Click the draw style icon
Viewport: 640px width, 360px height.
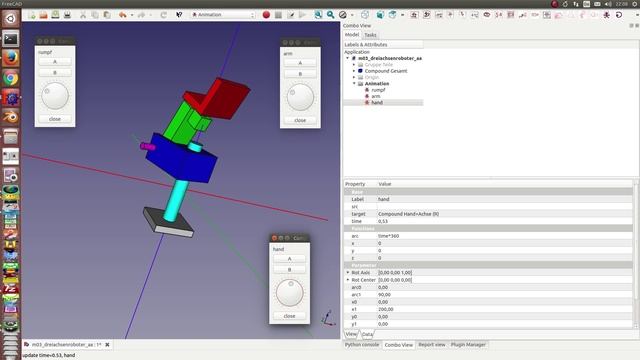pos(343,15)
